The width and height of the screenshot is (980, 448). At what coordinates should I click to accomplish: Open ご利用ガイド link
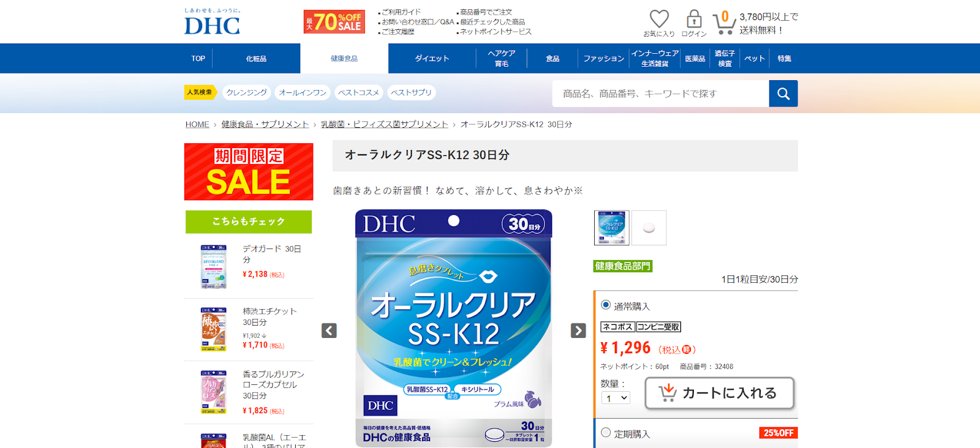coord(401,12)
